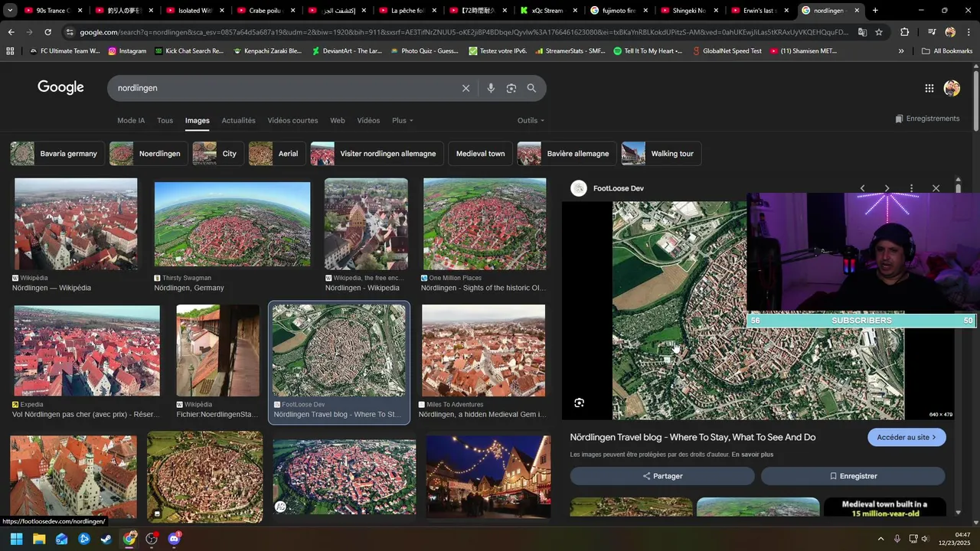
Task: Switch to the Vidéos tab
Action: pos(368,120)
